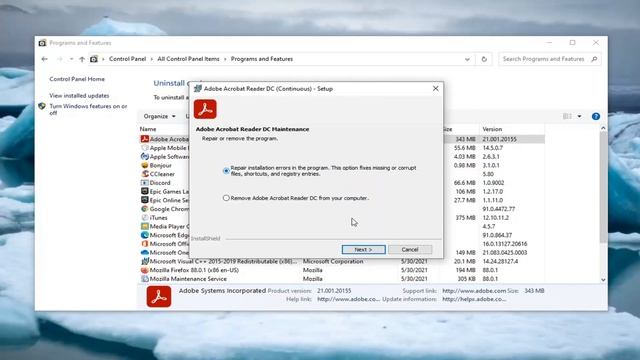Click the forward navigation arrow
Viewport: 640px width, 360px height.
tap(60, 59)
